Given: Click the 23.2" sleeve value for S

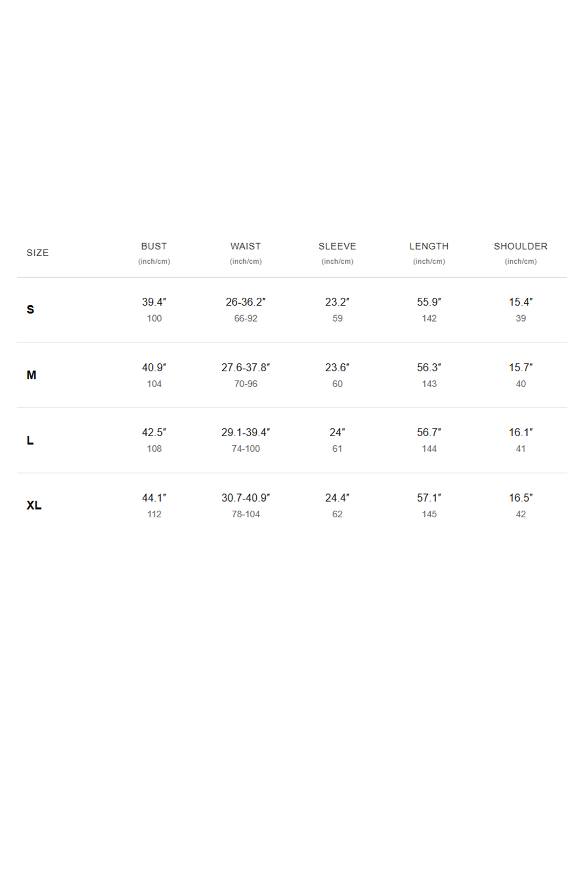Looking at the screenshot, I should click(337, 302).
